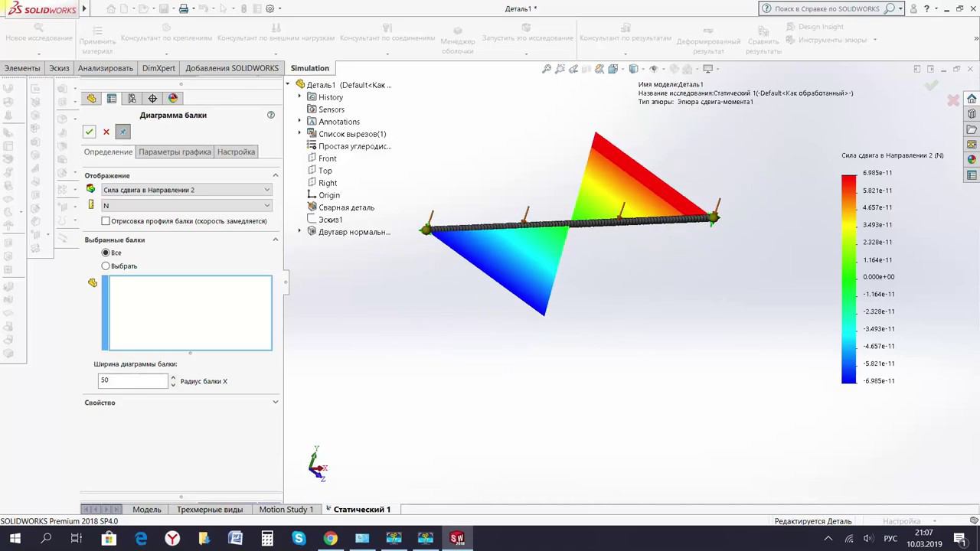Open Skype from the taskbar

tap(299, 538)
